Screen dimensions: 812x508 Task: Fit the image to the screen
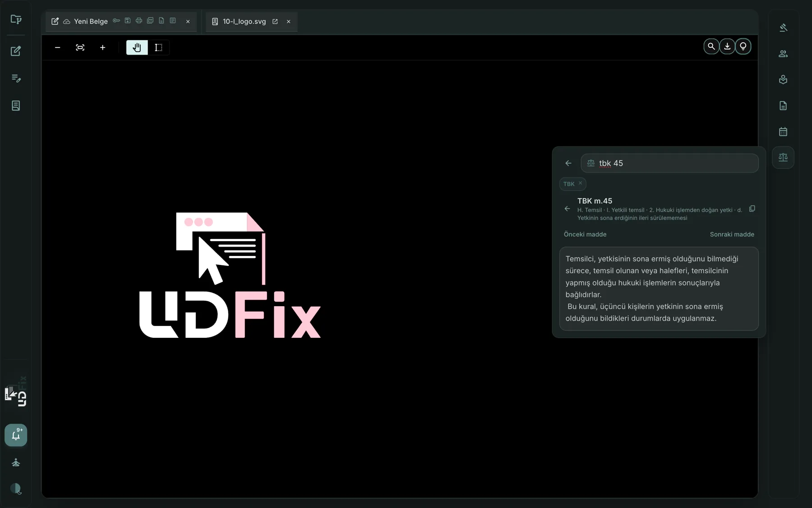click(80, 47)
